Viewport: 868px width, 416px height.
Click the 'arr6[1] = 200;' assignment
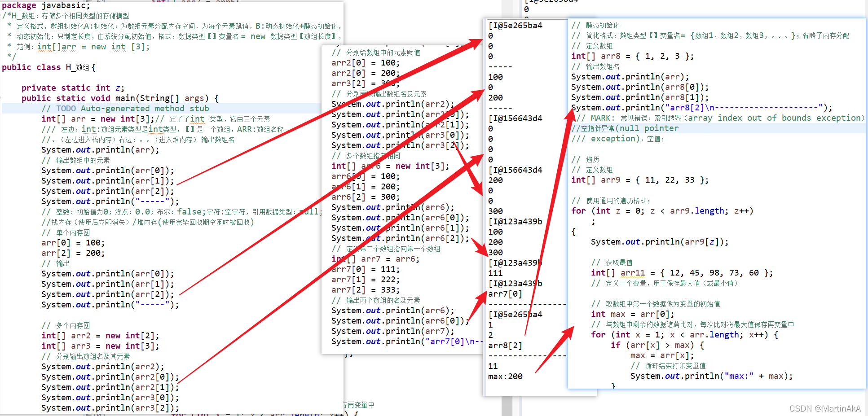(x=366, y=187)
